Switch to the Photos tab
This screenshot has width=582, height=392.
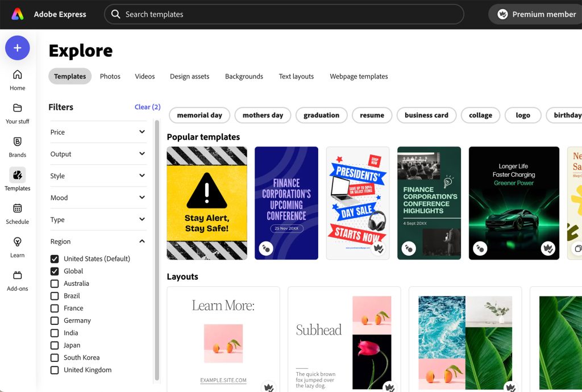pos(110,76)
